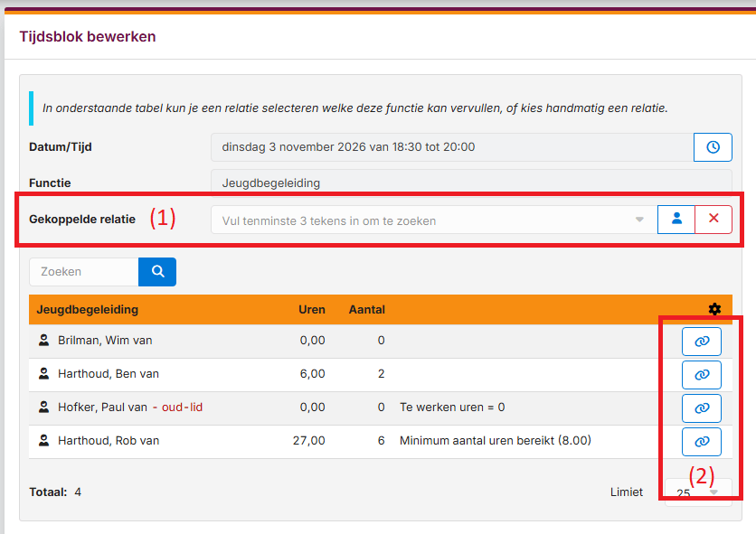Click person icon beside Harthoud, Ben van

click(44, 373)
